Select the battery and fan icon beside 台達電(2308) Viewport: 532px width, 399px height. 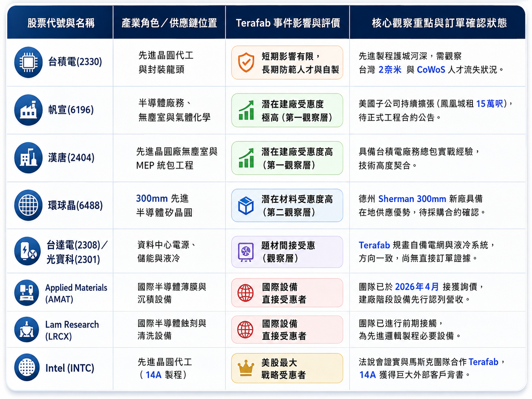[x=28, y=251]
